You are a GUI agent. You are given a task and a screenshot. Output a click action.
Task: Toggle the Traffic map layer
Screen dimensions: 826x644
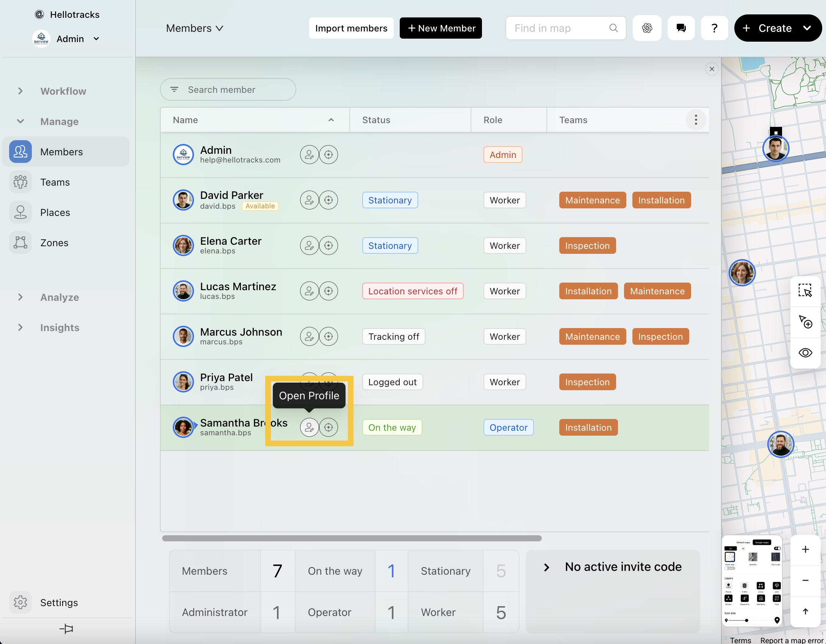(x=745, y=586)
